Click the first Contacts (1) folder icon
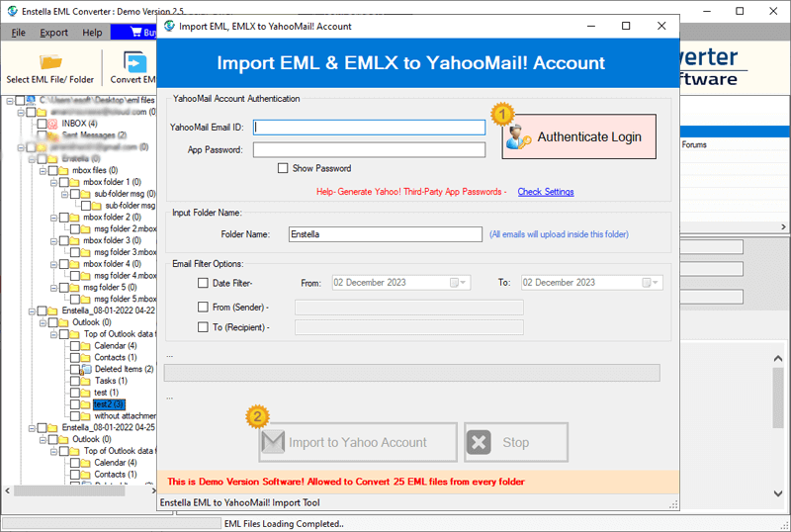 tap(86, 358)
